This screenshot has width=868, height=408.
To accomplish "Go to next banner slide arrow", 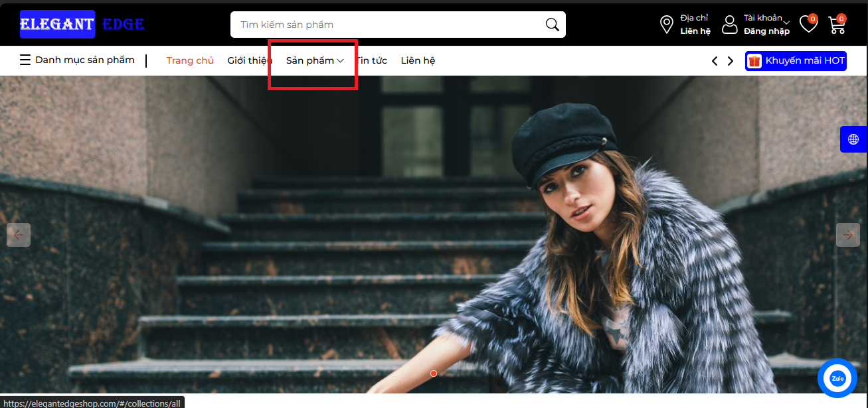I will click(x=848, y=234).
